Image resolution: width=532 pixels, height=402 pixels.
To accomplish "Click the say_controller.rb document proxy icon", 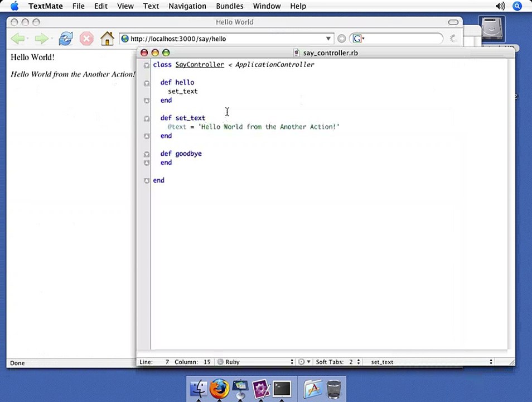I will pyautogui.click(x=297, y=52).
